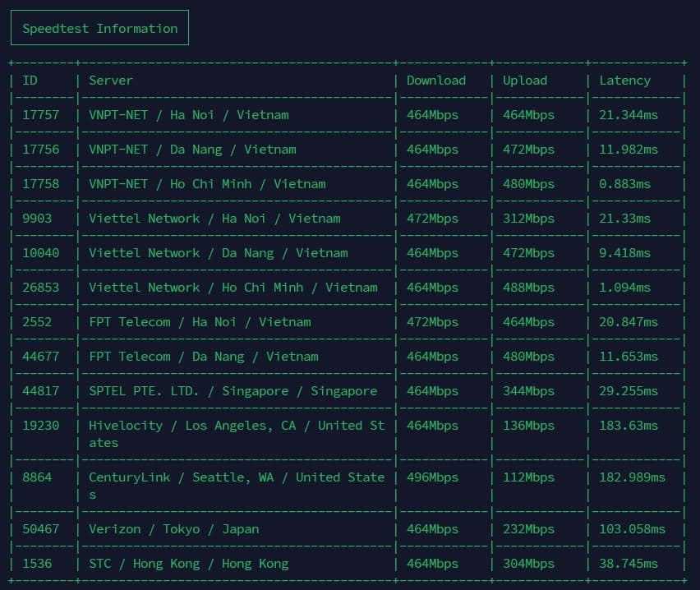Click "Verizon / Tokyo / Japan" server entry
The image size is (700, 590).
173,529
